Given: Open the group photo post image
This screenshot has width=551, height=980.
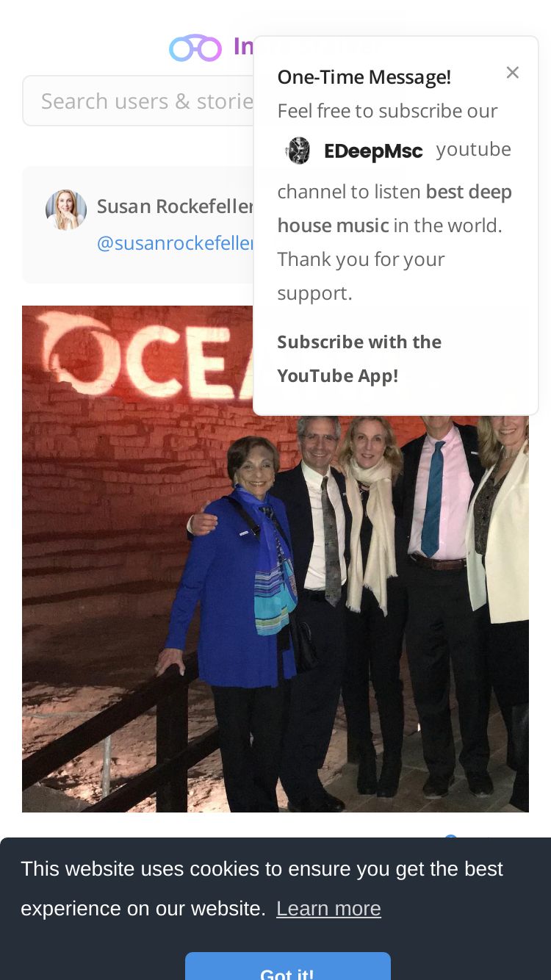Looking at the screenshot, I should pos(275,558).
